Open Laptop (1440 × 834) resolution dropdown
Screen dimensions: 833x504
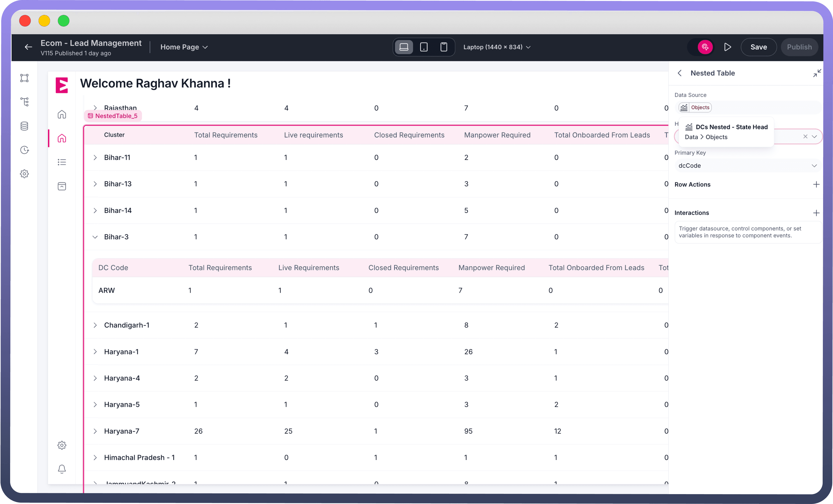click(497, 47)
